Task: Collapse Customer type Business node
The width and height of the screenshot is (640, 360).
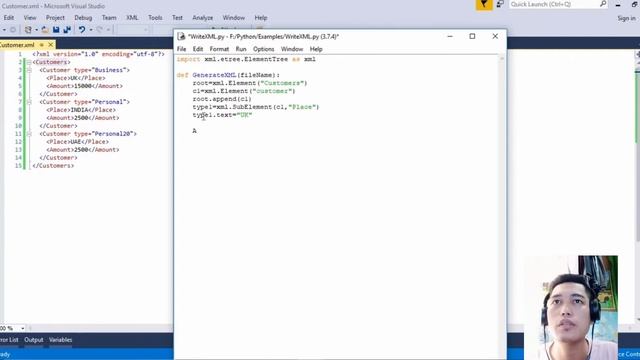Action: pyautogui.click(x=29, y=70)
